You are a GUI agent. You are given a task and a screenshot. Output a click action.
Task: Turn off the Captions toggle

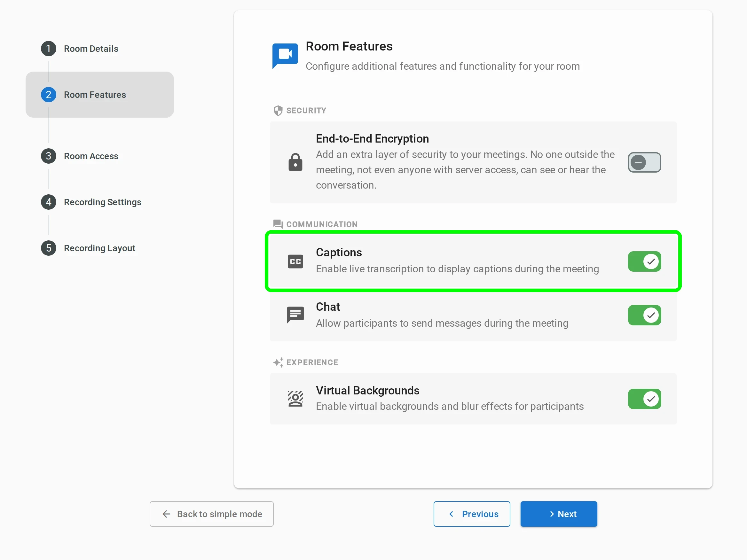(644, 261)
